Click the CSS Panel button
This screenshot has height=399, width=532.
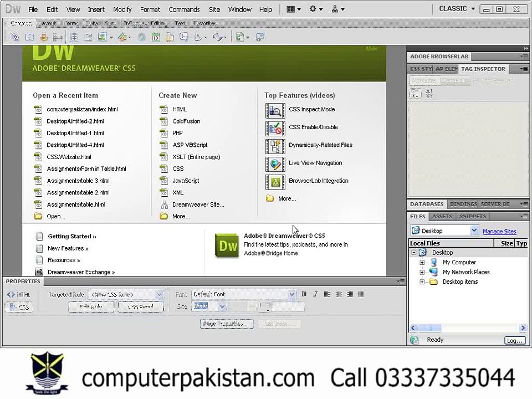140,307
